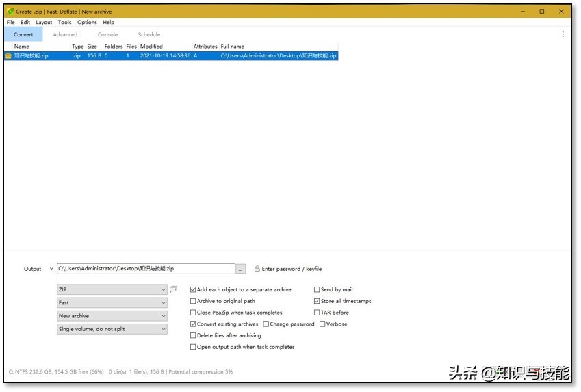Click the Output path text field
The width and height of the screenshot is (581, 392).
[x=146, y=269]
